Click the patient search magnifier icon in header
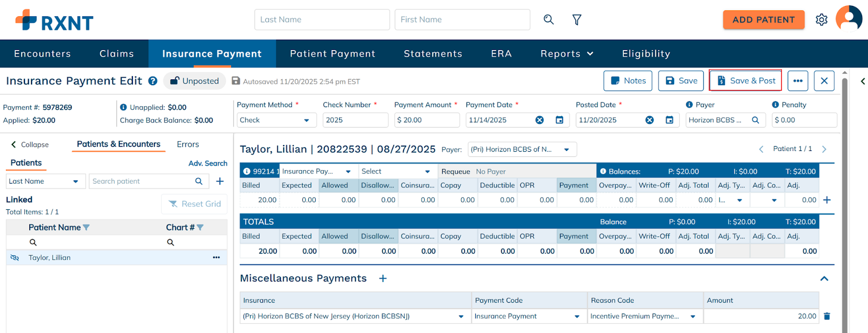The width and height of the screenshot is (868, 333). (548, 20)
